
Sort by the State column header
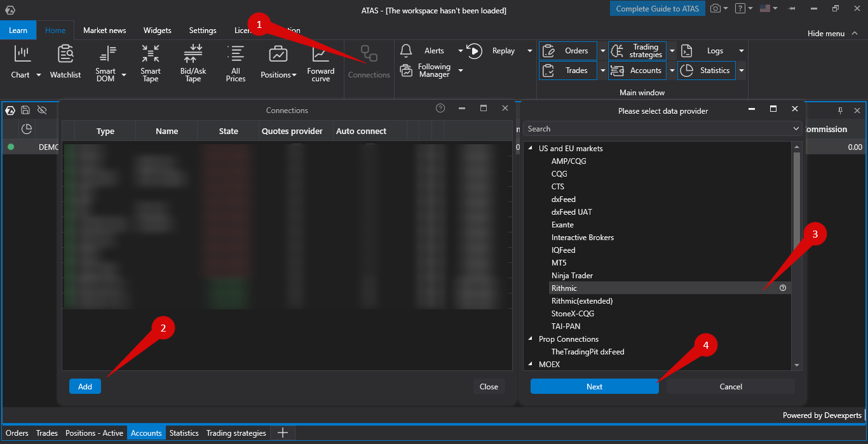tap(228, 131)
